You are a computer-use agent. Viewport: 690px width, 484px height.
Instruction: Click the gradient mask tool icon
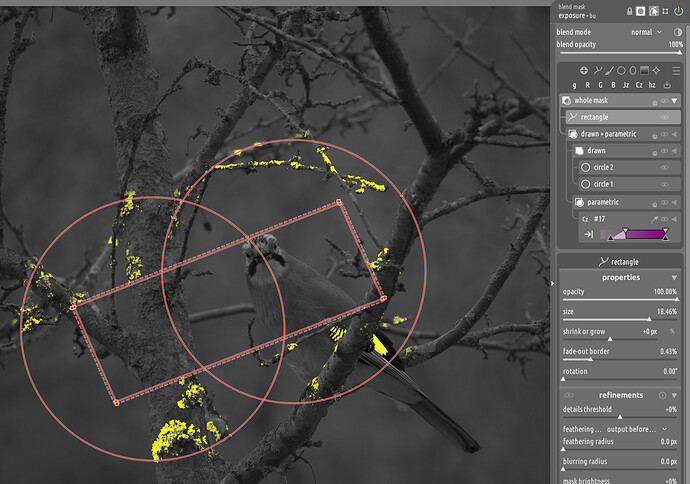(644, 70)
